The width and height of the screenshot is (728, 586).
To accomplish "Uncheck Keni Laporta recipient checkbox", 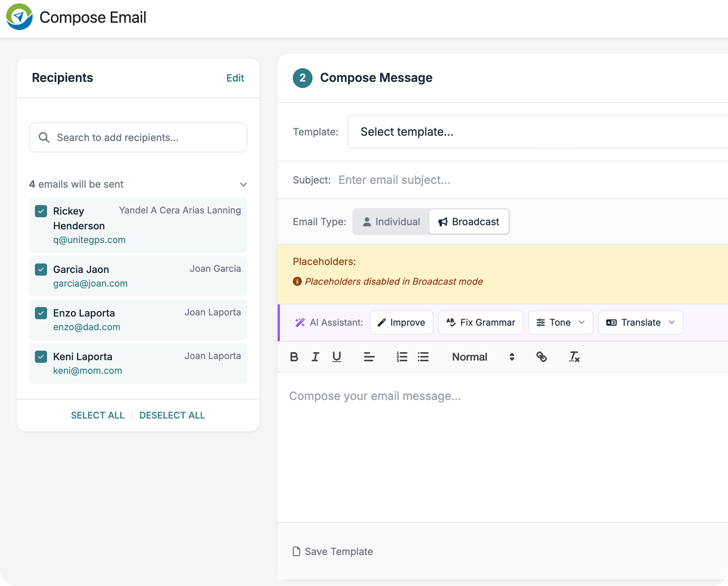I will coord(41,357).
